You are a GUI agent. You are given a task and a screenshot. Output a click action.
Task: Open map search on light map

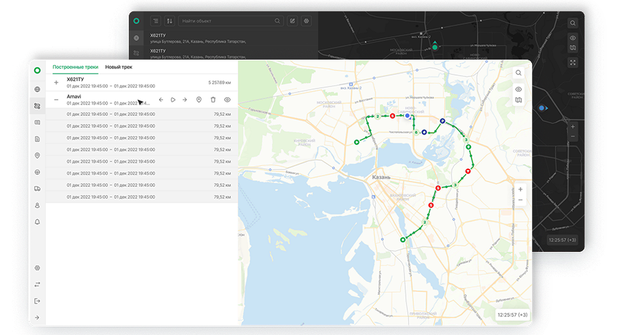coord(519,73)
